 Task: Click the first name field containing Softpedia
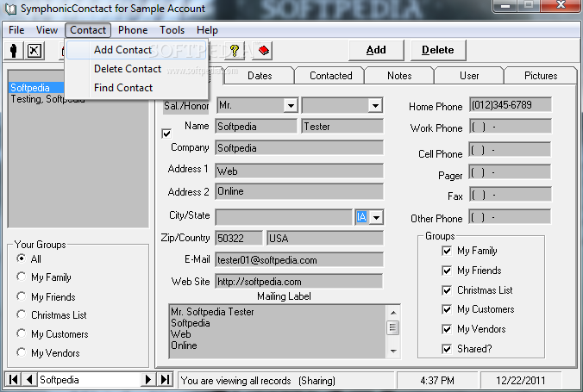pyautogui.click(x=256, y=127)
